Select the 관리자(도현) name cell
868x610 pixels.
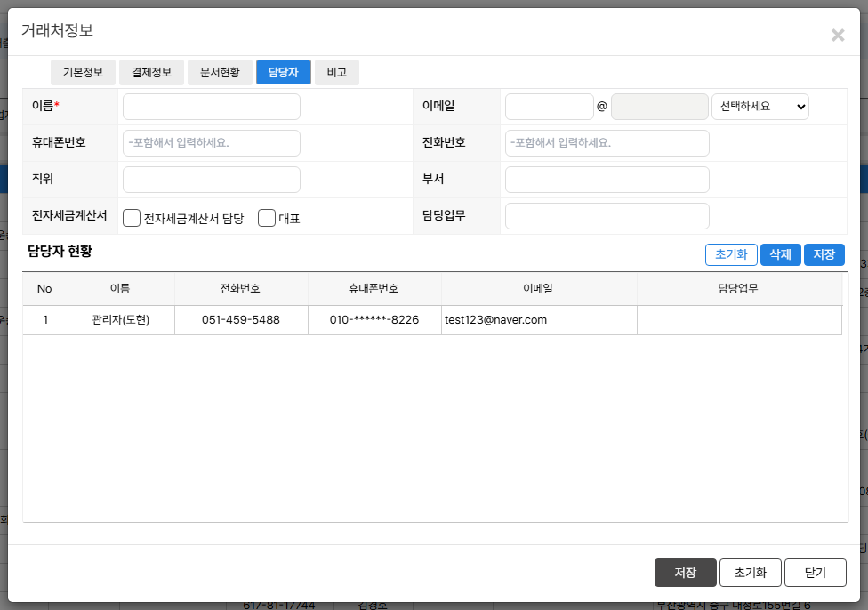(x=121, y=320)
